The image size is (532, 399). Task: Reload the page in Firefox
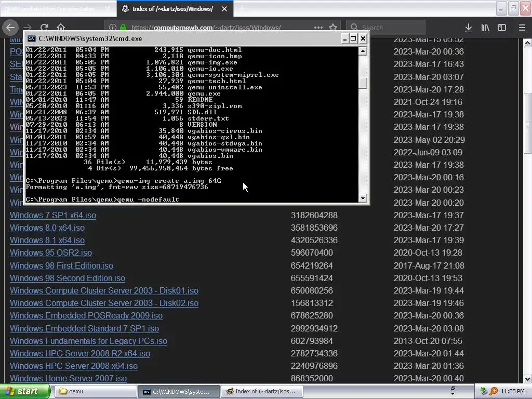[45, 28]
